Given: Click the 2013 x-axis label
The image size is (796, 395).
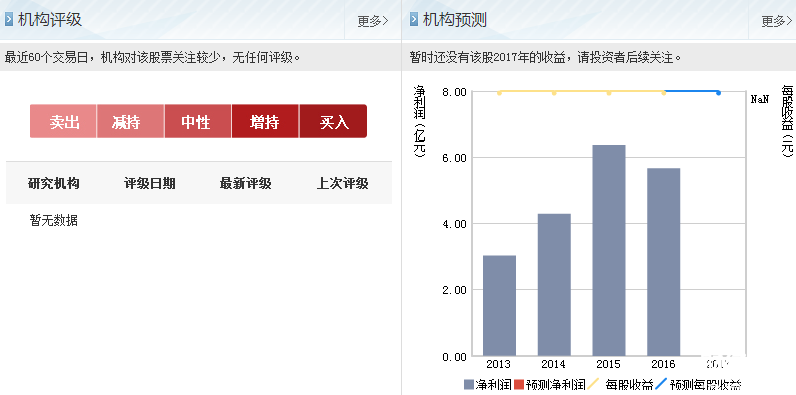Looking at the screenshot, I should pos(499,364).
